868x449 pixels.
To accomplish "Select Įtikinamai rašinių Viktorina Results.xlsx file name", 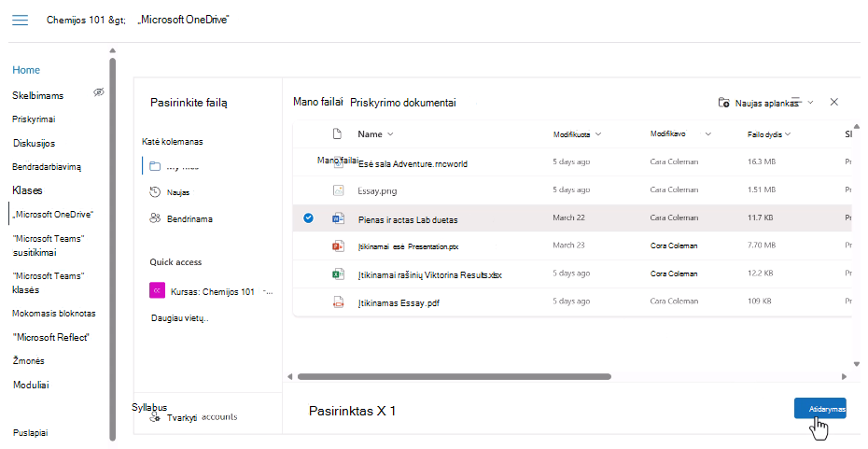I will point(429,274).
